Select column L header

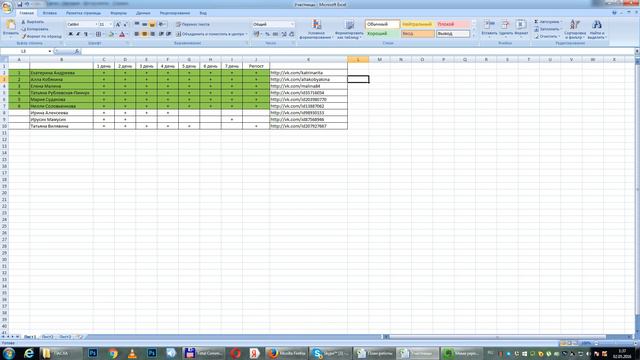(x=358, y=60)
